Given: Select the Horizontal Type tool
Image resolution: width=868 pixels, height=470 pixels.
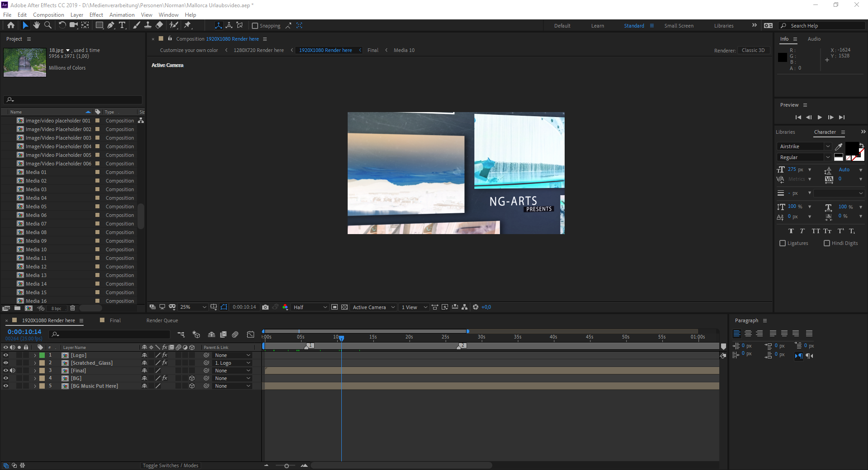Looking at the screenshot, I should (122, 25).
